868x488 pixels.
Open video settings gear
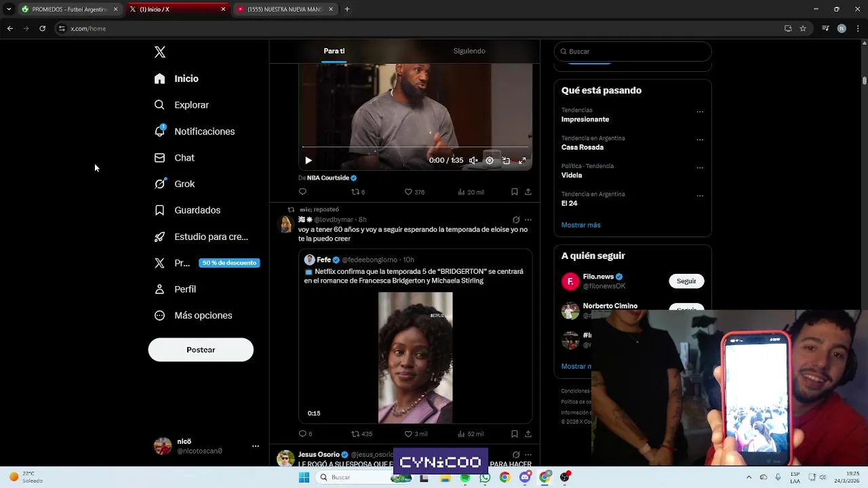click(x=490, y=161)
